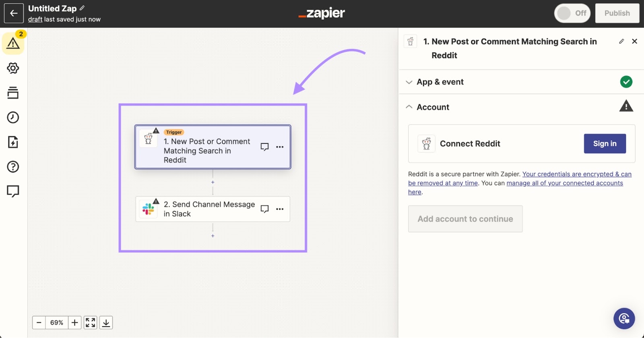Open manage all connected accounts link
This screenshot has height=338, width=644.
tap(564, 183)
